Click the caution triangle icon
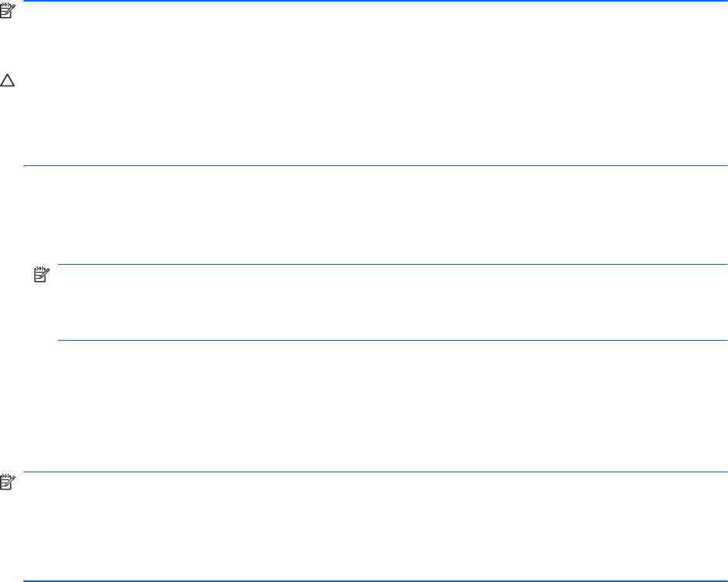This screenshot has width=728, height=582. coord(7,81)
